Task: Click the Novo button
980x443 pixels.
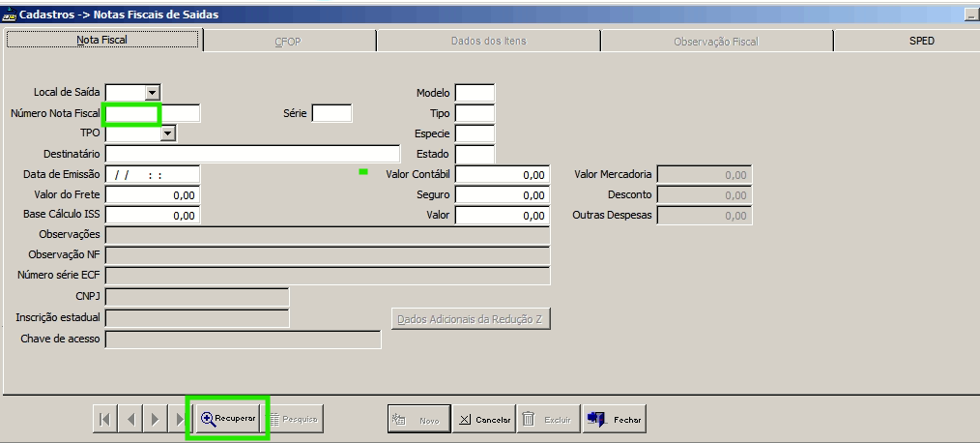Action: [418, 419]
